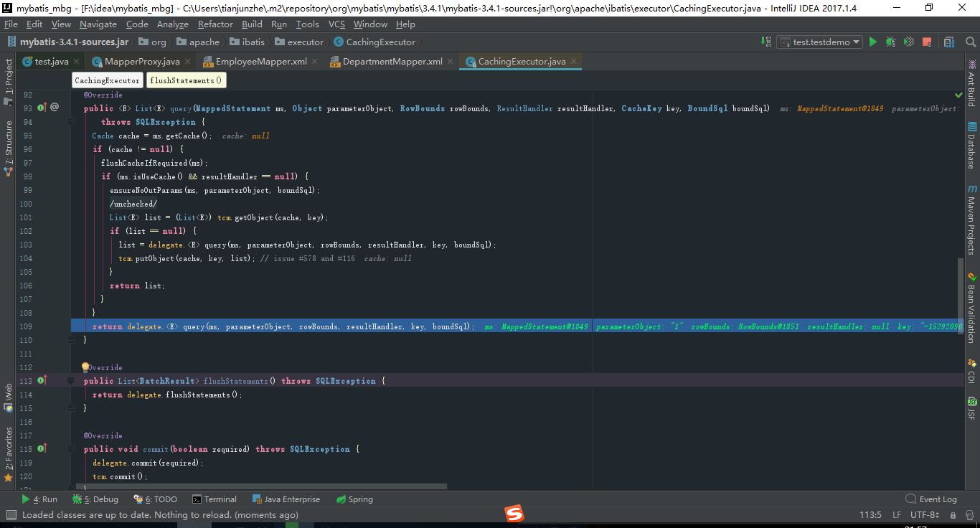This screenshot has width=980, height=528.
Task: Collapse the method starting at line 94
Action: [70, 122]
